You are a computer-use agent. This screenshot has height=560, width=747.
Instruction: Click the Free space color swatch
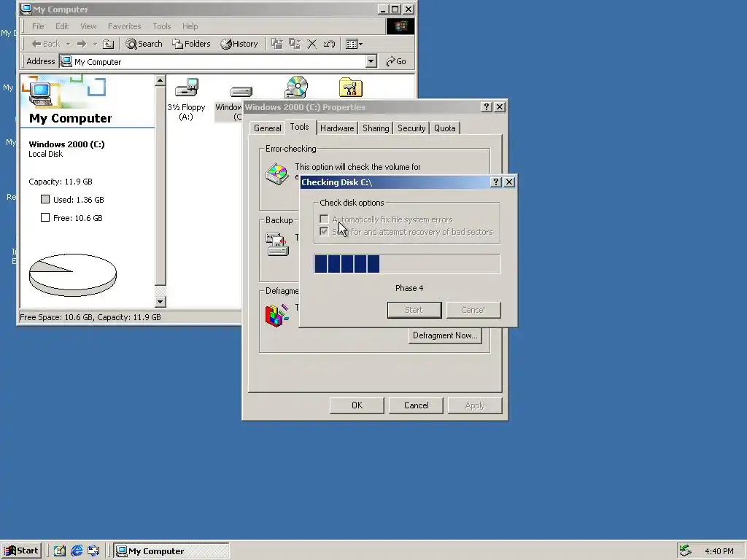point(45,217)
